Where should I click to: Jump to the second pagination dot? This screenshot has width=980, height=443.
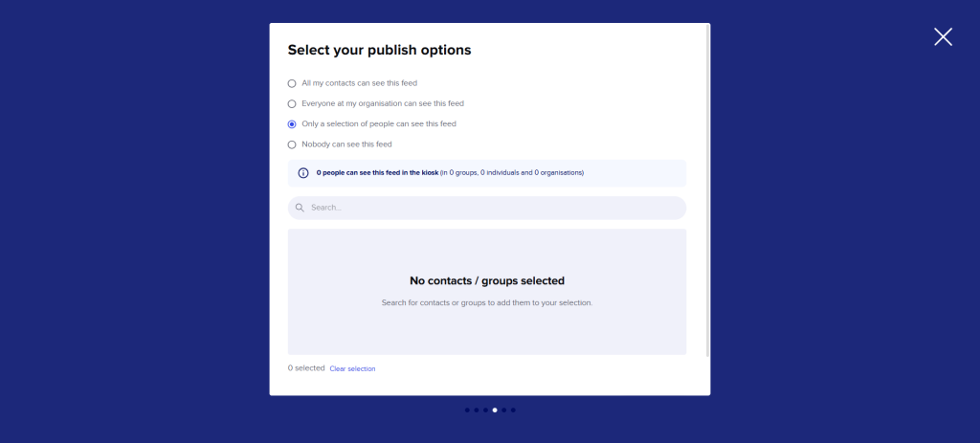tap(477, 410)
